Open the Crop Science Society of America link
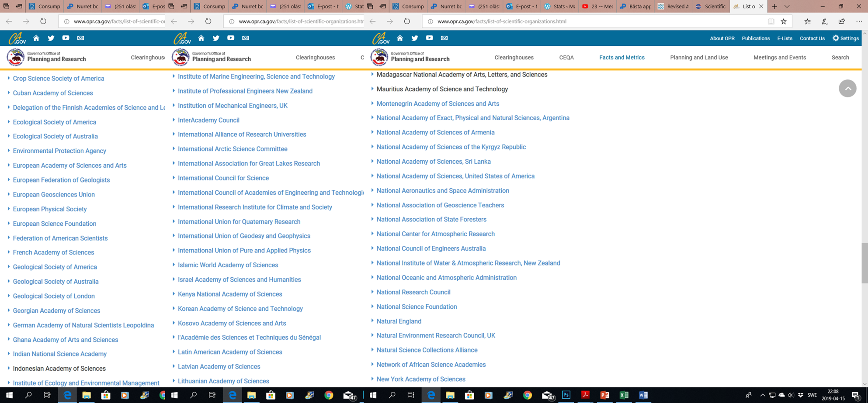The height and width of the screenshot is (403, 868). point(59,79)
